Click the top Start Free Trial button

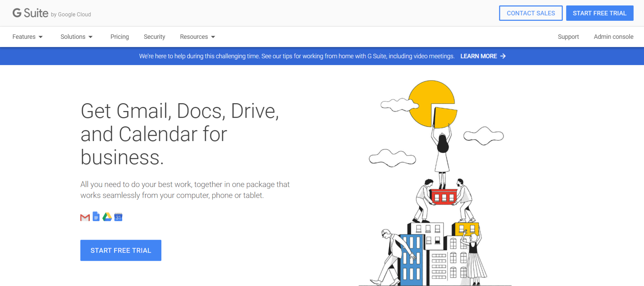coord(600,13)
